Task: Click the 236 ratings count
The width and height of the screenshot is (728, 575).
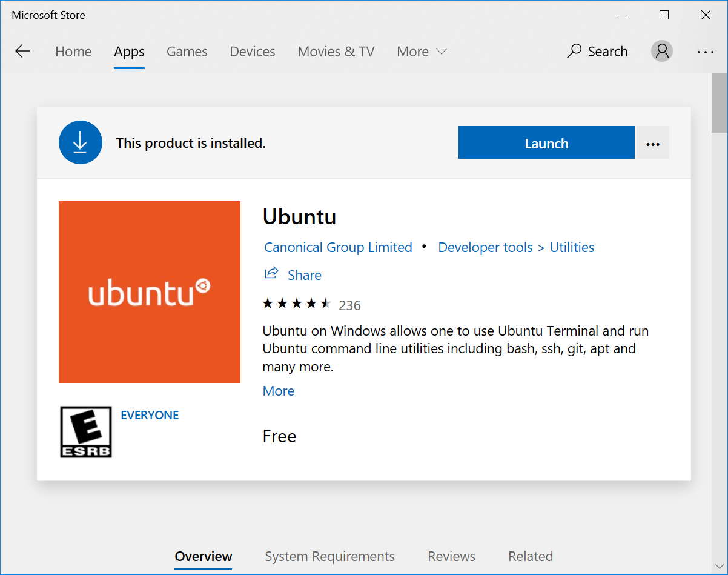Action: click(x=349, y=305)
